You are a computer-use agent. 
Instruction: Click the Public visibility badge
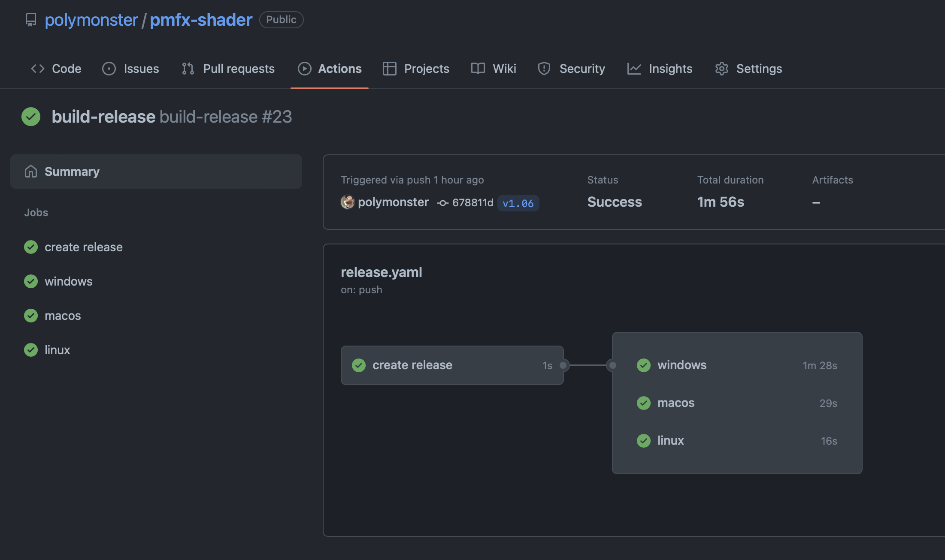pos(282,20)
